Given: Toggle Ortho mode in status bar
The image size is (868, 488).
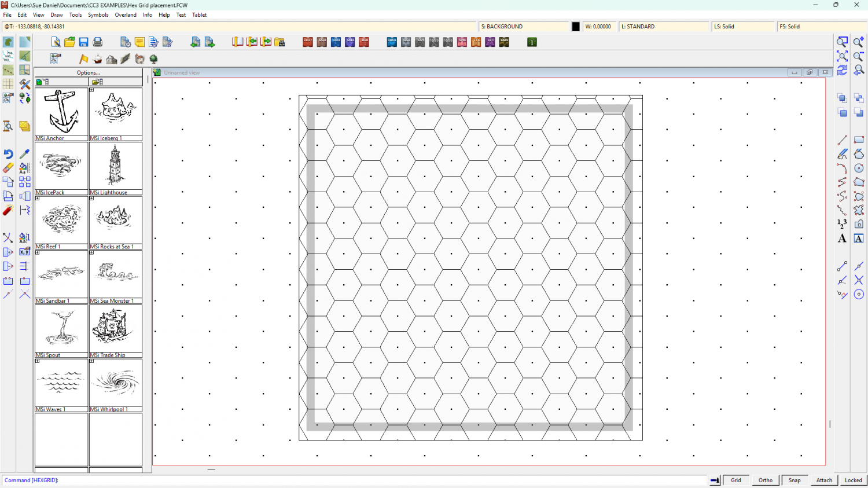Looking at the screenshot, I should coord(765,480).
